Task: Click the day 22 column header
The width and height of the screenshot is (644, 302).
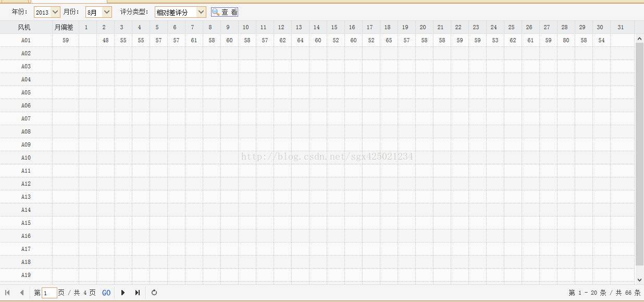Action: tap(460, 27)
